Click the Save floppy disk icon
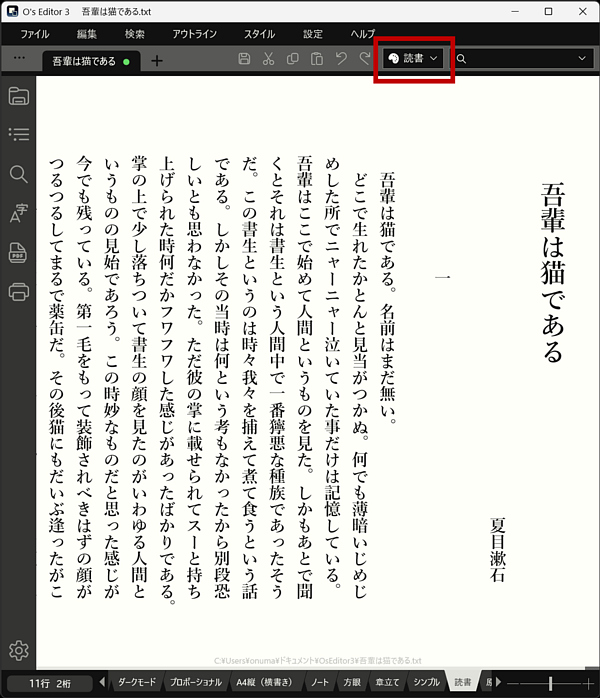 pyautogui.click(x=244, y=59)
